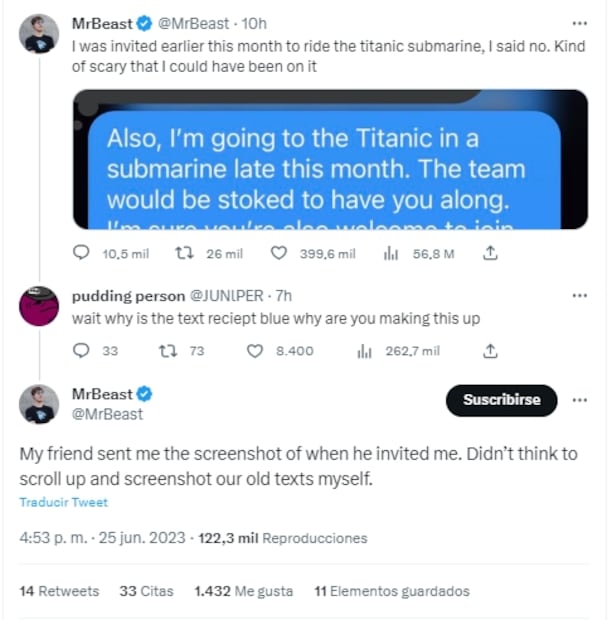This screenshot has height=620, width=612.
Task: Open more options beside Suscribirse button
Action: [x=579, y=400]
